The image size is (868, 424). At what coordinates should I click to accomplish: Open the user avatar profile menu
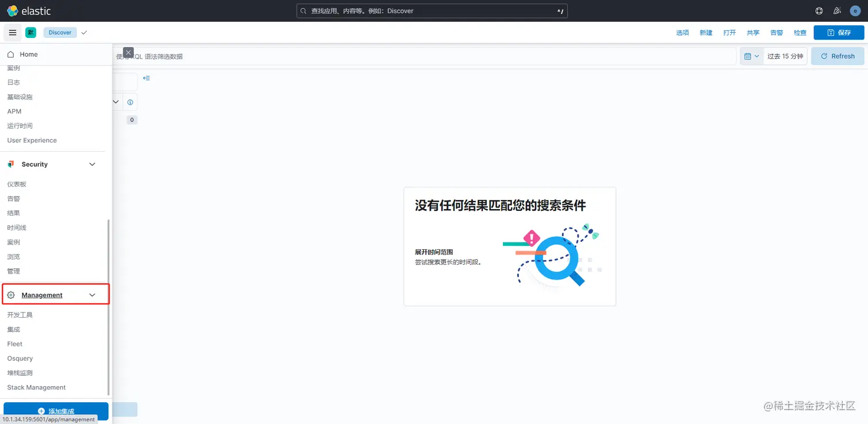tap(855, 10)
